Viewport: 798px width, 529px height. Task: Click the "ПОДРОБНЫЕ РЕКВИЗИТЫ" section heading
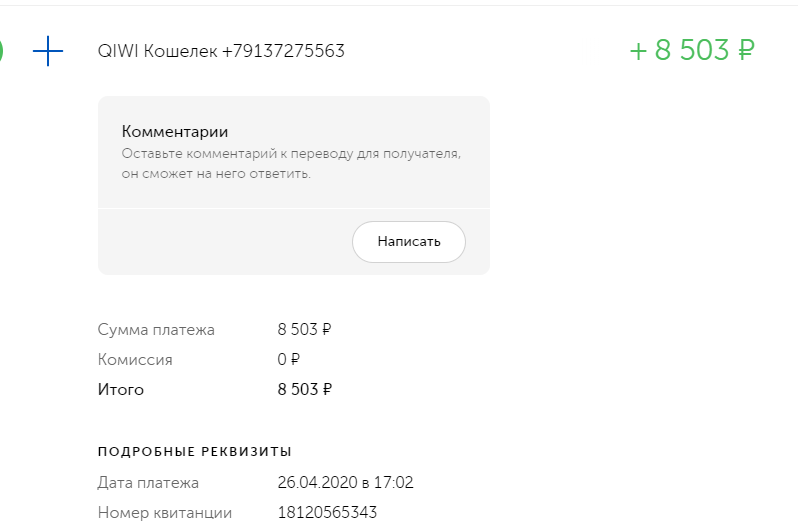click(x=195, y=452)
